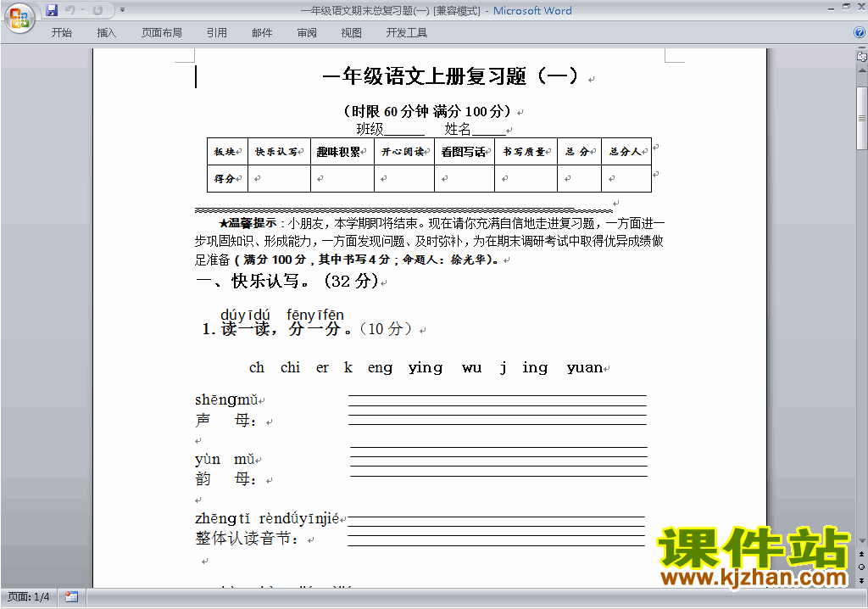868x609 pixels.
Task: Click table header cell 总分
Action: (x=579, y=151)
